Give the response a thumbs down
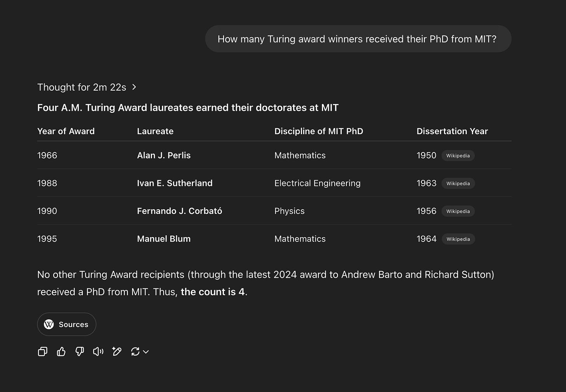This screenshot has height=392, width=566. click(80, 352)
